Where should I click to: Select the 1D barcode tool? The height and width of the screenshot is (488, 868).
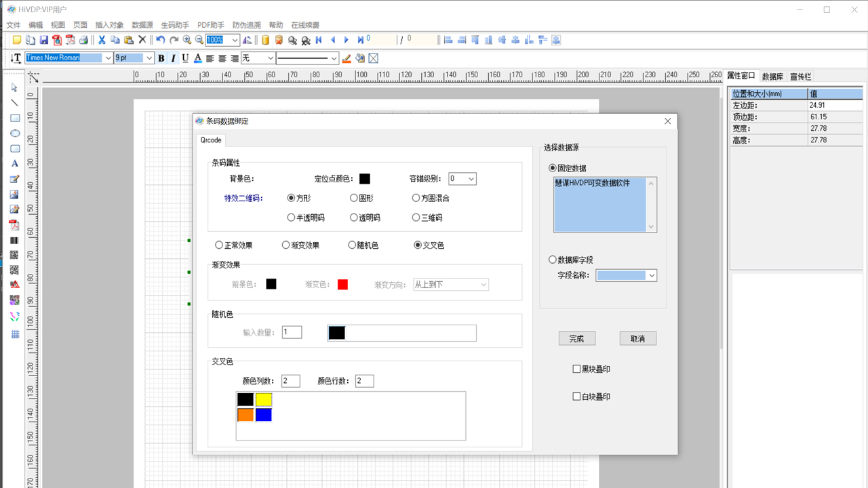[15, 241]
